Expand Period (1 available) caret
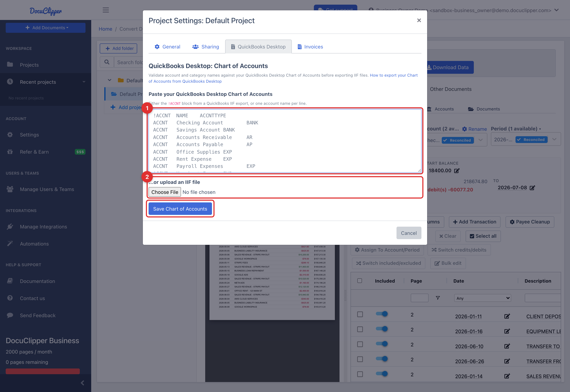 click(x=540, y=129)
